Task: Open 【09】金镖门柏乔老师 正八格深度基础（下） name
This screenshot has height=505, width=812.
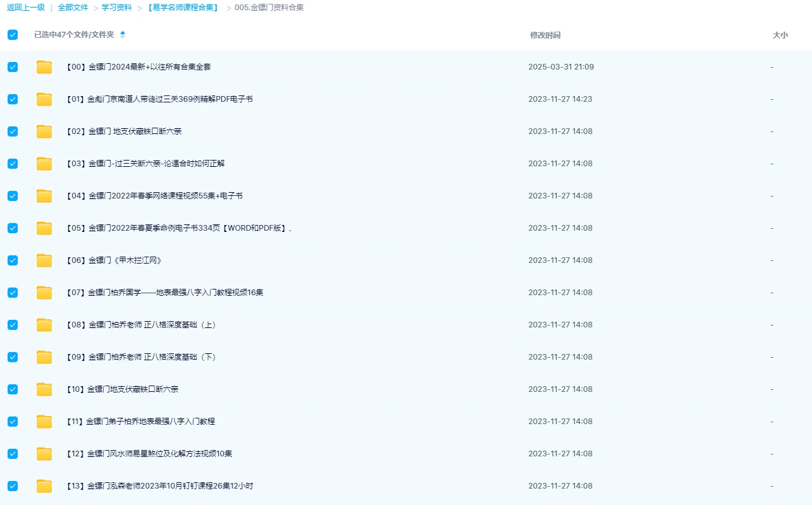Action: (x=143, y=357)
